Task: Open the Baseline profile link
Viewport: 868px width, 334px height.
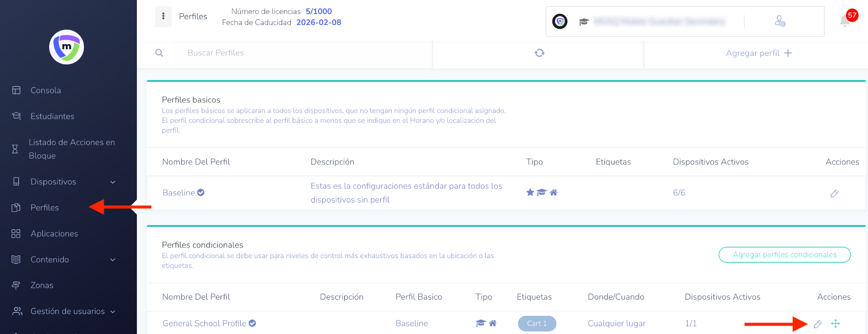Action: pyautogui.click(x=178, y=193)
